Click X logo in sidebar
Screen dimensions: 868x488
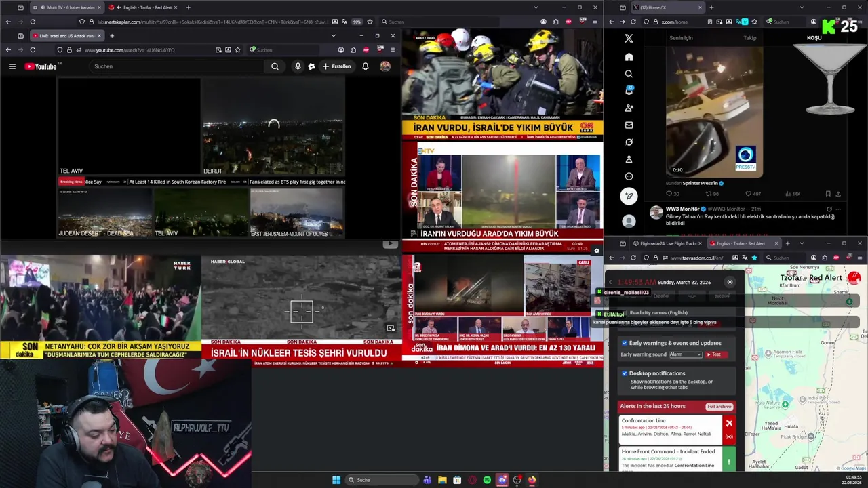pos(629,39)
